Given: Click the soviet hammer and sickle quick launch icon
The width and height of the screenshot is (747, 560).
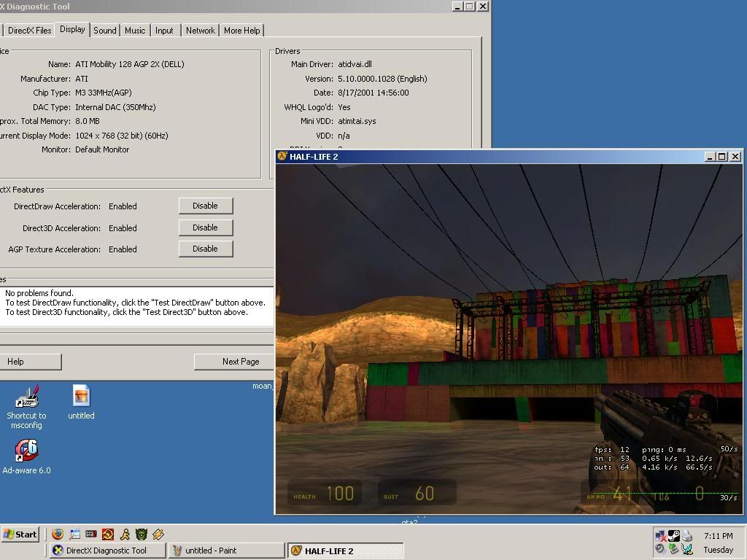Looking at the screenshot, I should [108, 534].
